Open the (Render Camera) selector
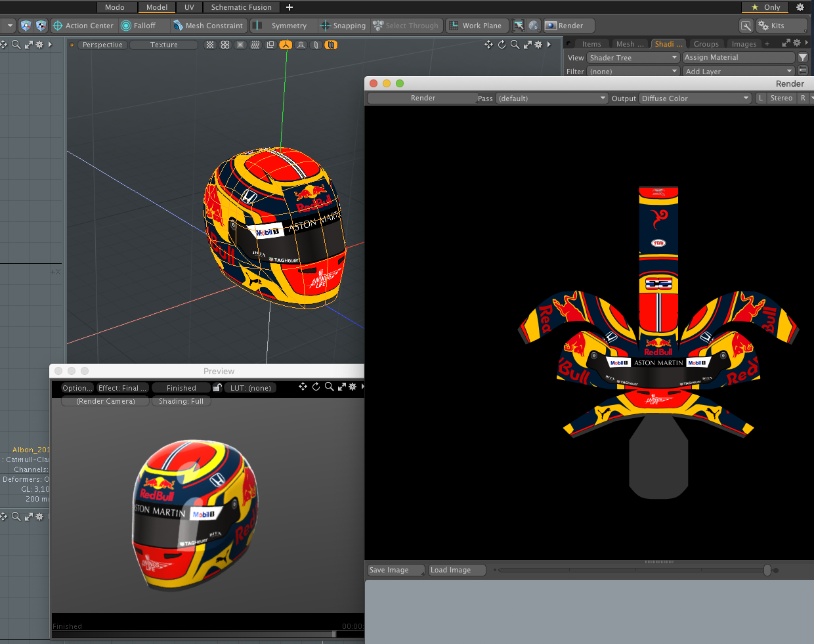This screenshot has width=814, height=644. pos(106,401)
